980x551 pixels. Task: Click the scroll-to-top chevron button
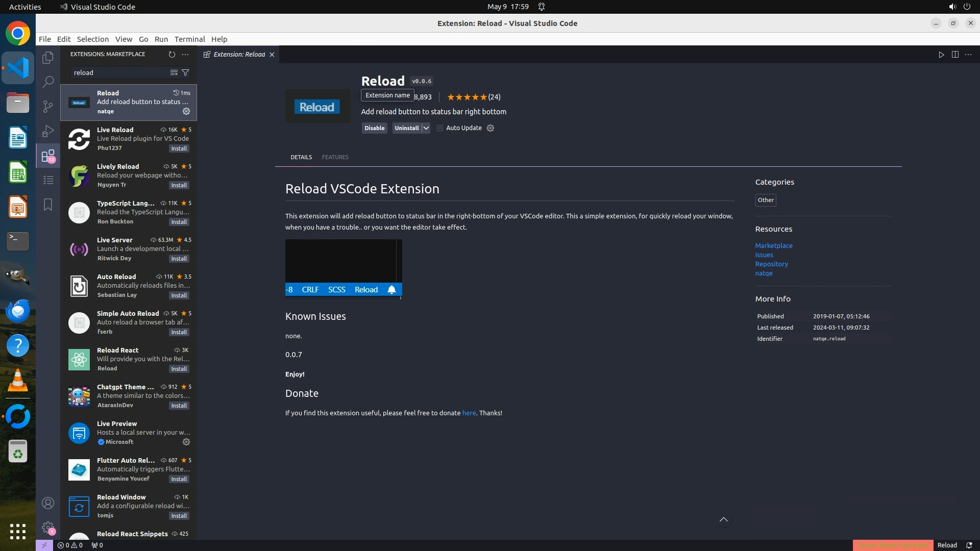pos(723,519)
